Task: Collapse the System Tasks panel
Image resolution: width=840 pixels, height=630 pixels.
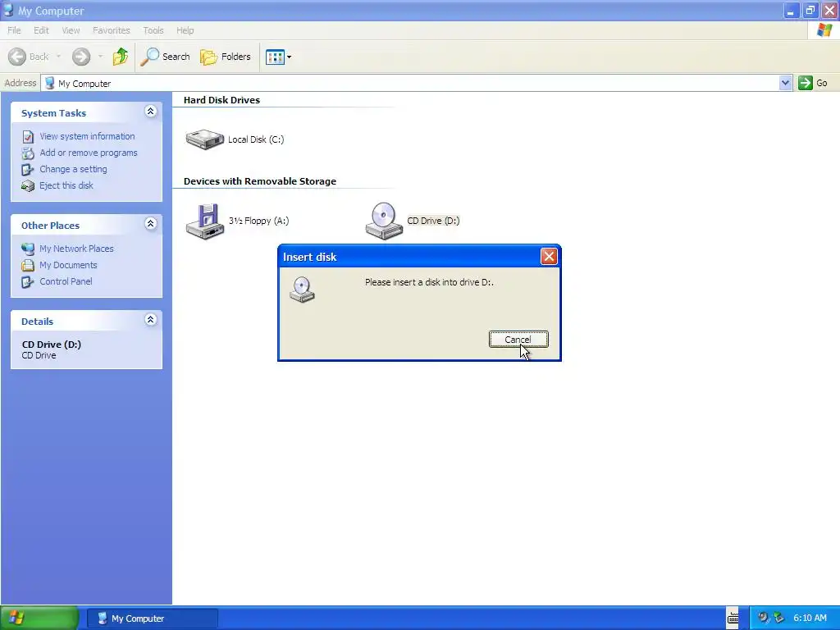Action: tap(151, 112)
